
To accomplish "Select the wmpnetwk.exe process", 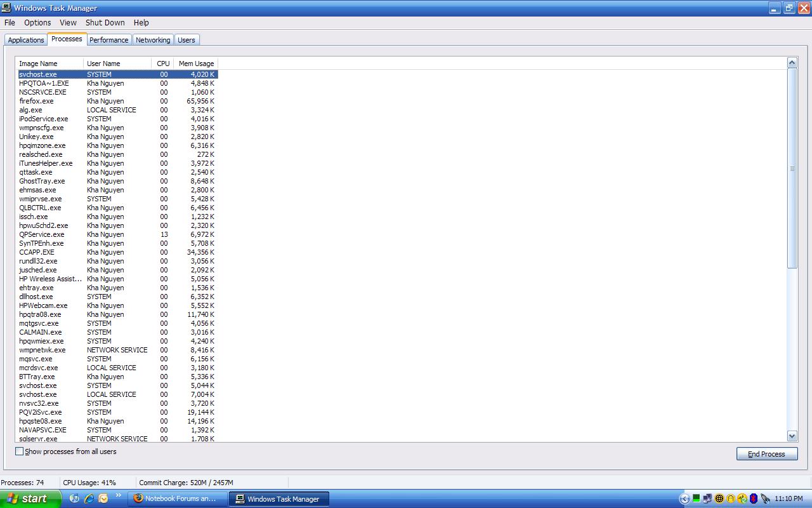I will click(117, 350).
